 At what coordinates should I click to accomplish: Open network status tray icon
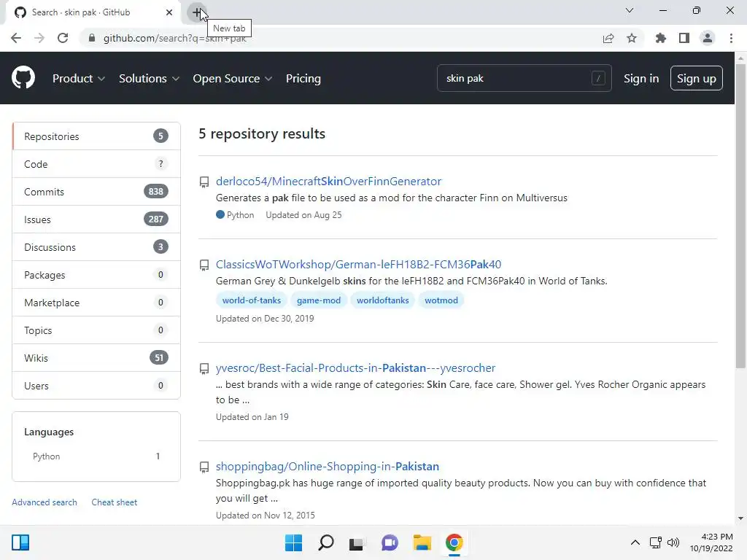pyautogui.click(x=656, y=542)
